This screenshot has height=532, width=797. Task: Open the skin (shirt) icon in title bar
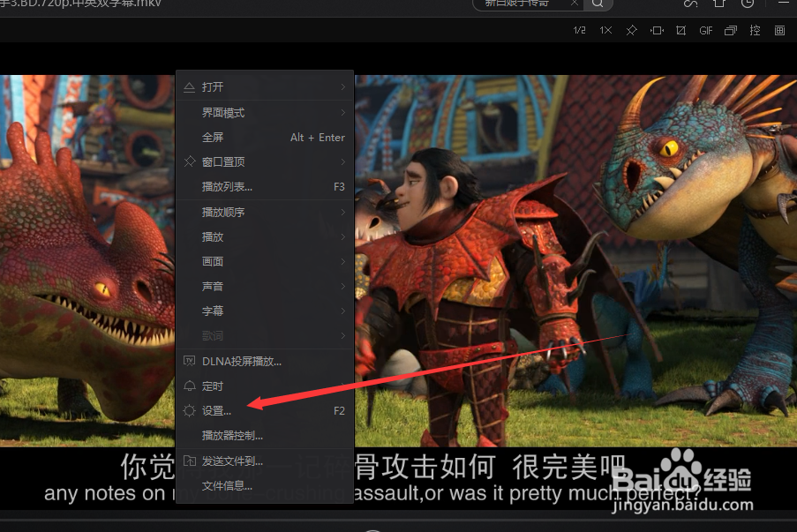(x=718, y=4)
